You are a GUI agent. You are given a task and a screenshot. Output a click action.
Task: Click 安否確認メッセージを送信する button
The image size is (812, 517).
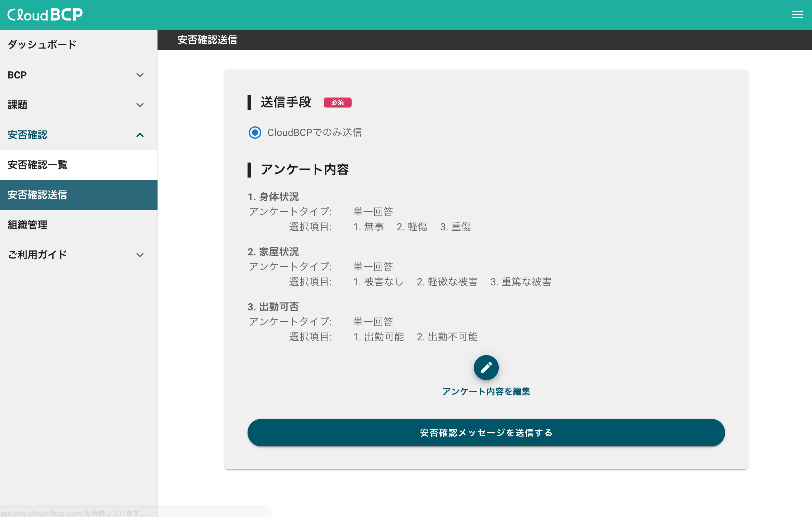tap(486, 432)
